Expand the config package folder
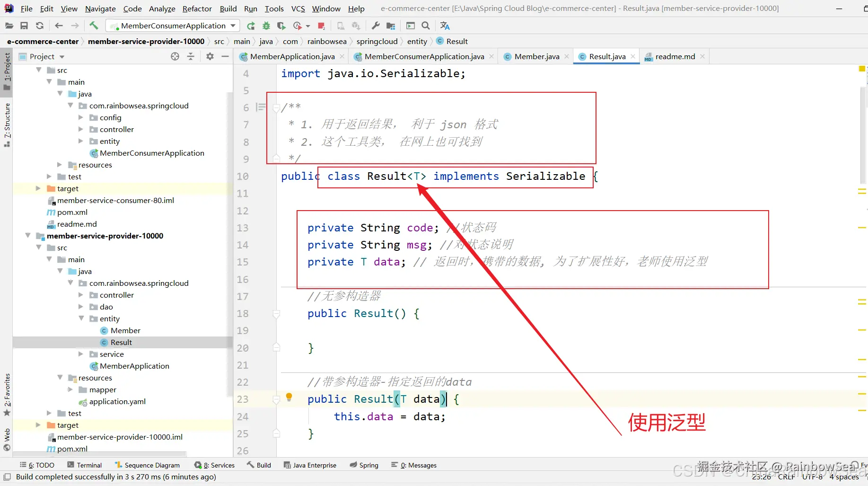868x486 pixels. pos(81,117)
